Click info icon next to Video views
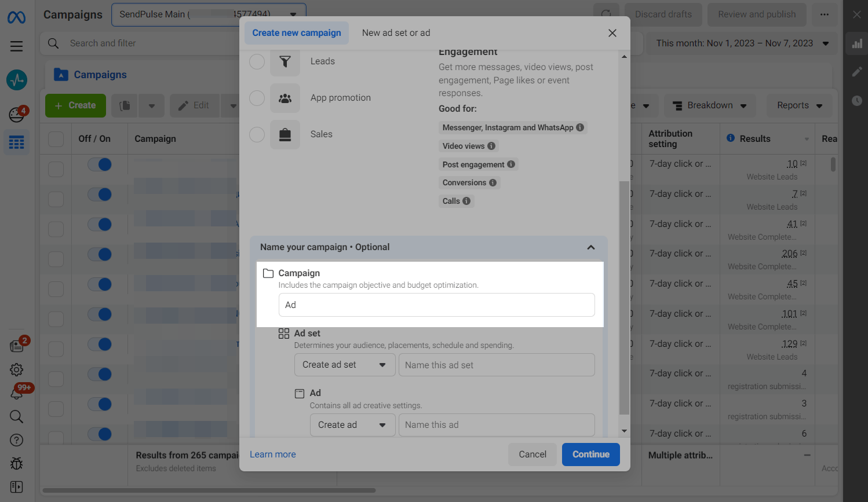Image resolution: width=868 pixels, height=502 pixels. 491,146
